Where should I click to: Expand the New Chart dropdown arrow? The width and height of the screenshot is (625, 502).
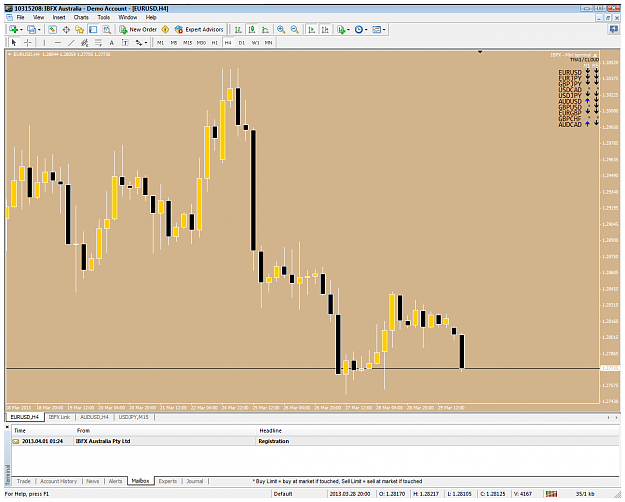pos(21,30)
